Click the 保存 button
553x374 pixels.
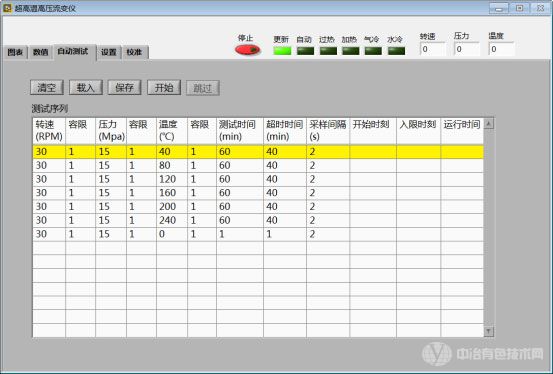[x=124, y=88]
